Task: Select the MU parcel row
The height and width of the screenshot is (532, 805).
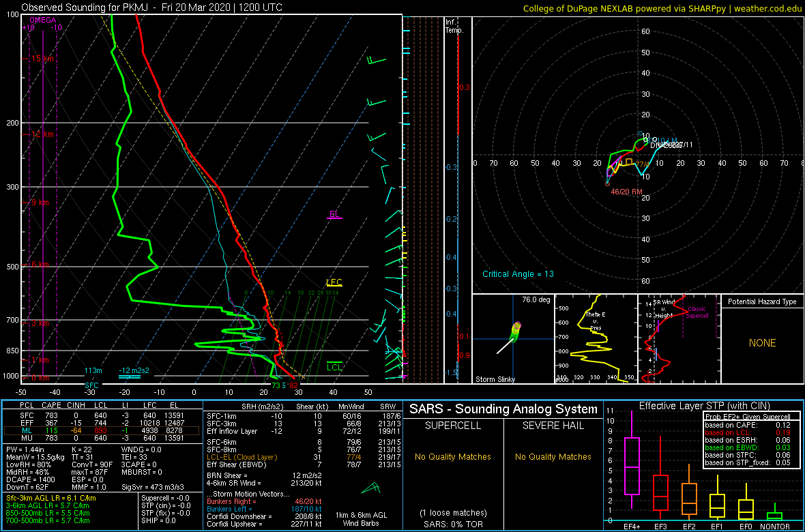Action: (102, 438)
